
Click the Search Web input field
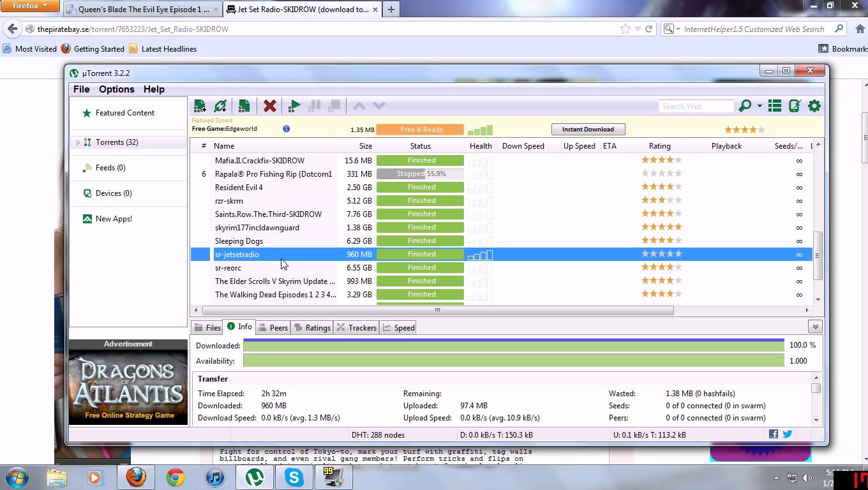coord(696,107)
